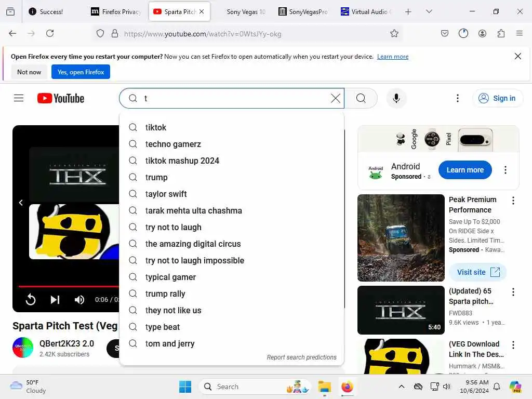Select suggestion 'taylor swift'
The width and height of the screenshot is (532, 399).
click(232, 194)
